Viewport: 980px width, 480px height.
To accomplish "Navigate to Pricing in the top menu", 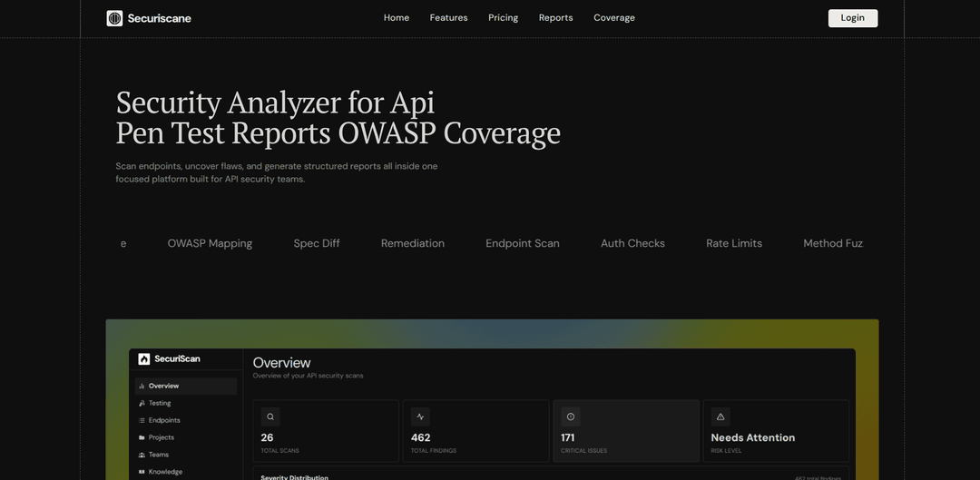I will (503, 18).
